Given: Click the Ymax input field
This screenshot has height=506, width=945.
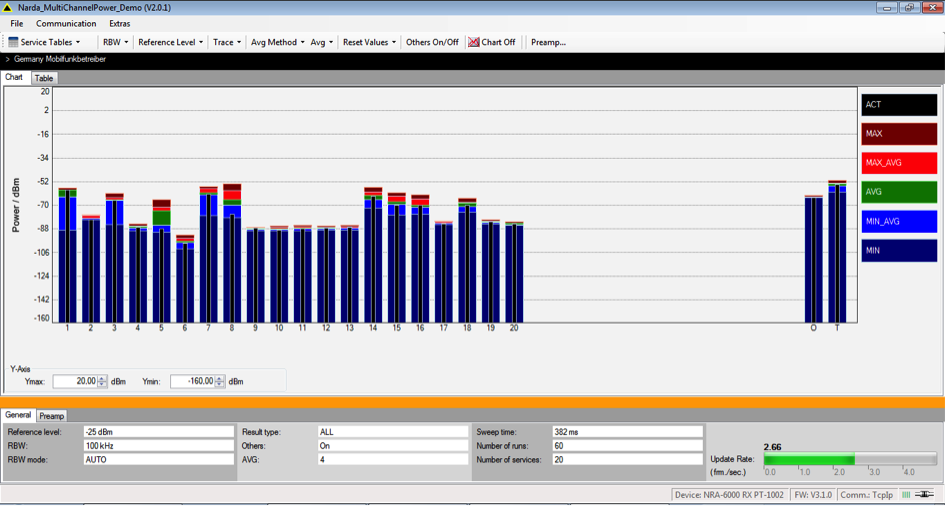Looking at the screenshot, I should coord(75,381).
